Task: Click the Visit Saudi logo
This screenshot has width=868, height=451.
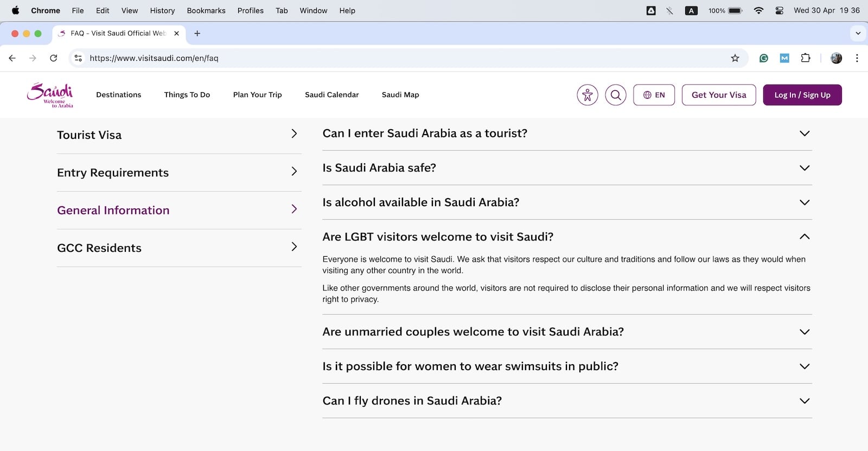Action: coord(50,95)
